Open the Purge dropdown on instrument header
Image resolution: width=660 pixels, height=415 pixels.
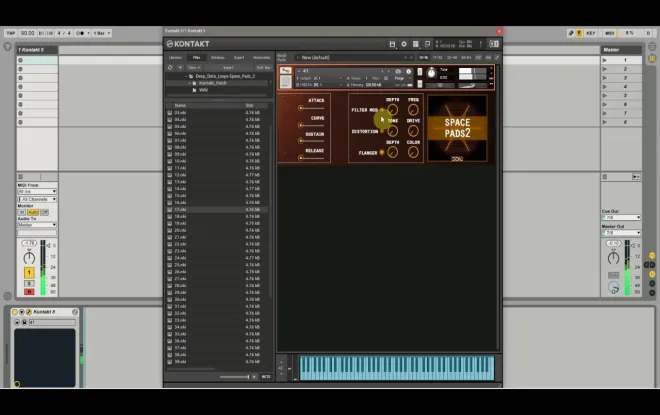pos(403,78)
